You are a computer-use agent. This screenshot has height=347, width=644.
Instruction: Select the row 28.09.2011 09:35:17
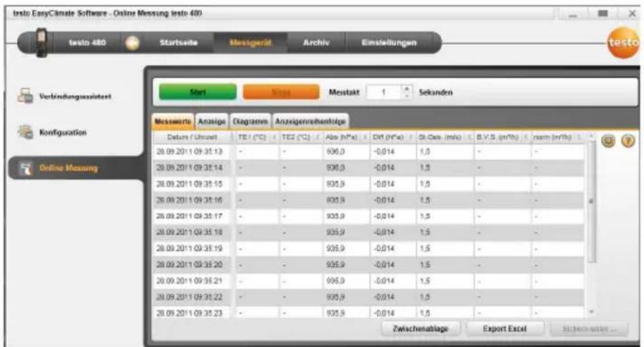[x=368, y=216]
